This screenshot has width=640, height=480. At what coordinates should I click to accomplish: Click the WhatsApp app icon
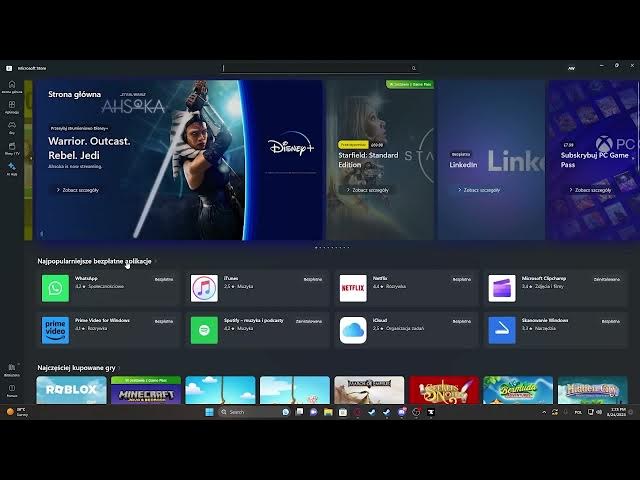coord(55,288)
